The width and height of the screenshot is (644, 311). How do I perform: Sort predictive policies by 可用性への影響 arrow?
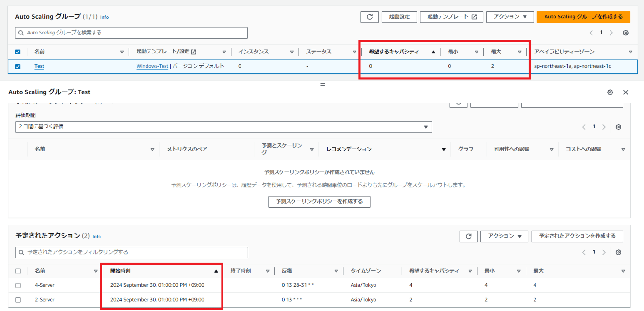tap(551, 149)
